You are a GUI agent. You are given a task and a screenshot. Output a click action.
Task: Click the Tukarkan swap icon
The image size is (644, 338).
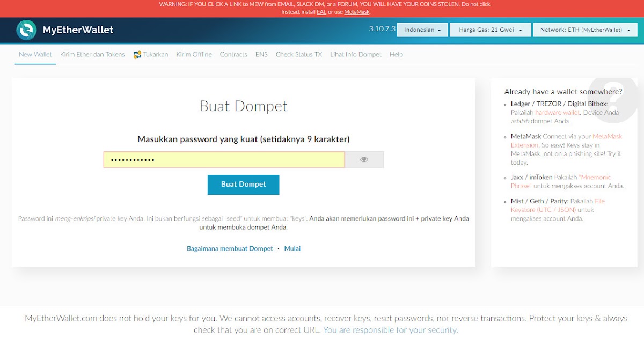[137, 55]
